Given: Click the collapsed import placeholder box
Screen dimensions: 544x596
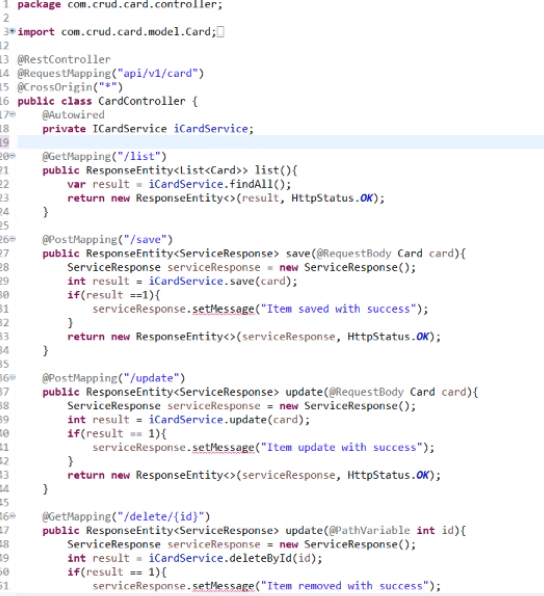Looking at the screenshot, I should coord(220,32).
